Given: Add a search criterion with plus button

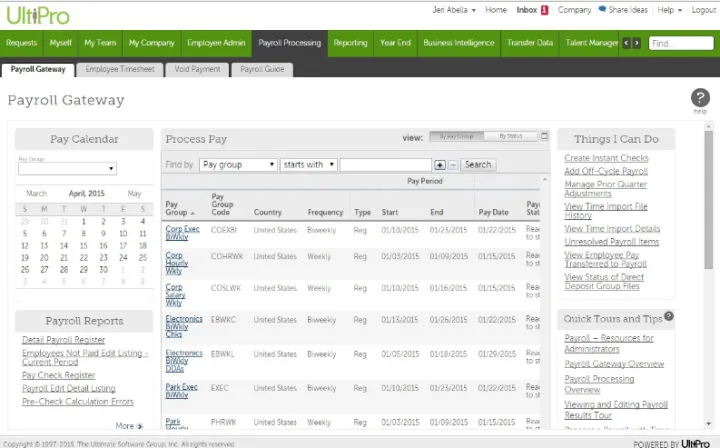Looking at the screenshot, I should 440,165.
